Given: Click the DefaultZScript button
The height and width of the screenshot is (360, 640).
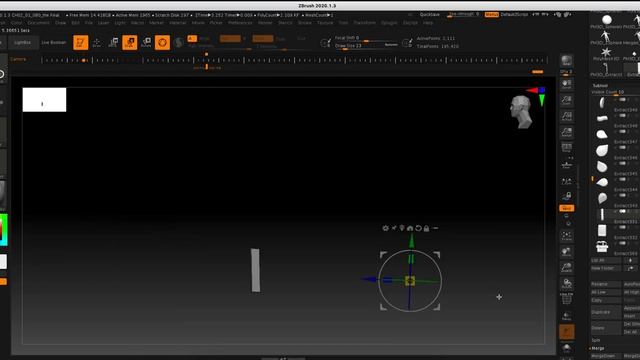Looking at the screenshot, I should pos(514,14).
